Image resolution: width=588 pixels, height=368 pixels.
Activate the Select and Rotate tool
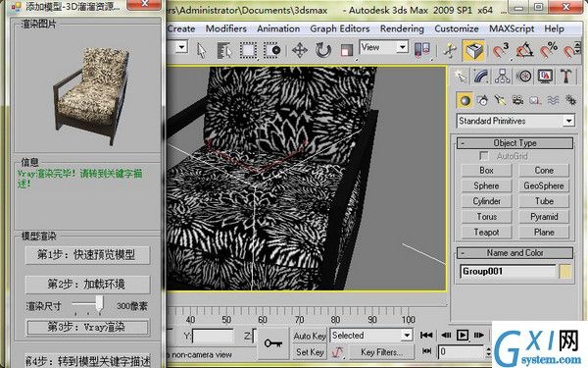click(x=322, y=50)
